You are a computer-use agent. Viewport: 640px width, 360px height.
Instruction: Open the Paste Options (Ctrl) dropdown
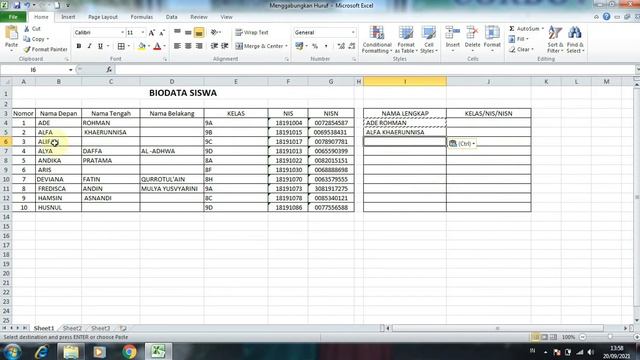(462, 144)
